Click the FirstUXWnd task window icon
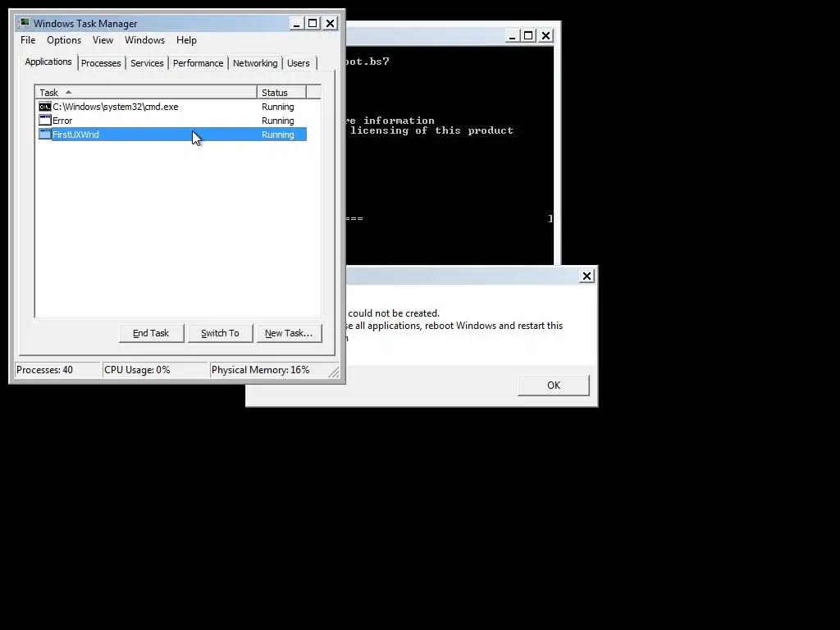Viewport: 840px width, 630px height. pyautogui.click(x=45, y=135)
